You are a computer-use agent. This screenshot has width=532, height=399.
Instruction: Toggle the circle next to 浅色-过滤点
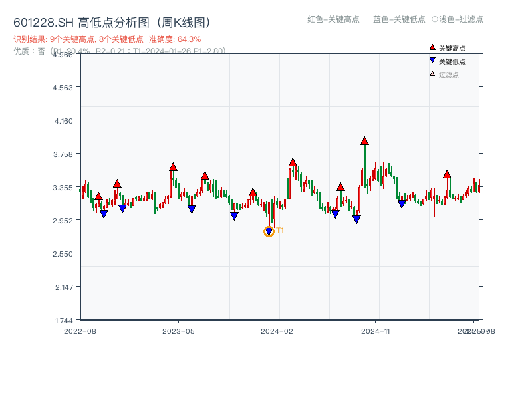[x=434, y=19]
